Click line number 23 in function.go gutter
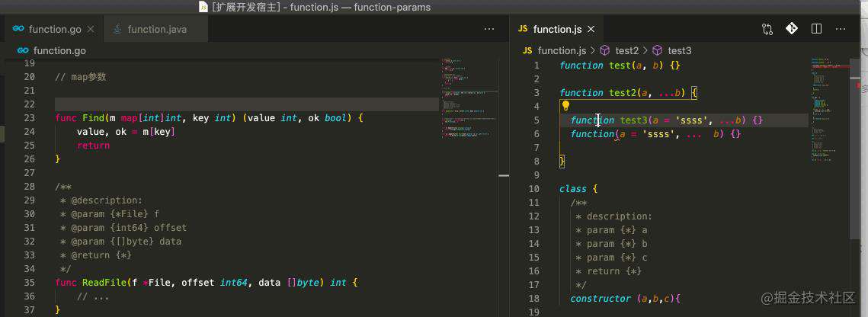Screen dimensions: 868x317 [29, 118]
